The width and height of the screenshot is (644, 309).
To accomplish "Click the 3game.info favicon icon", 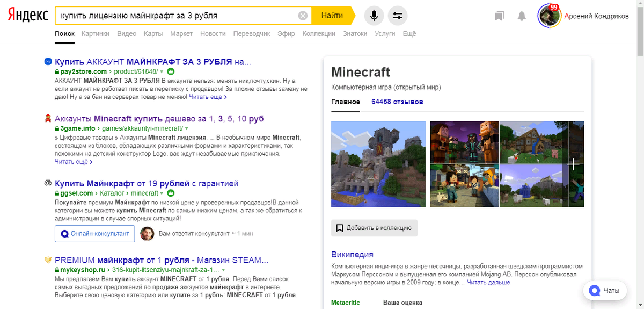I will coord(48,118).
